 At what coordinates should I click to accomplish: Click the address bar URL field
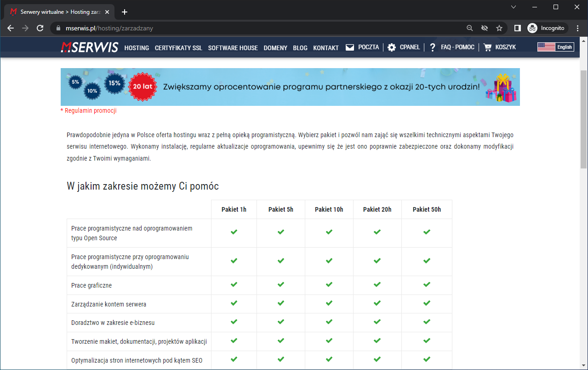tap(257, 28)
